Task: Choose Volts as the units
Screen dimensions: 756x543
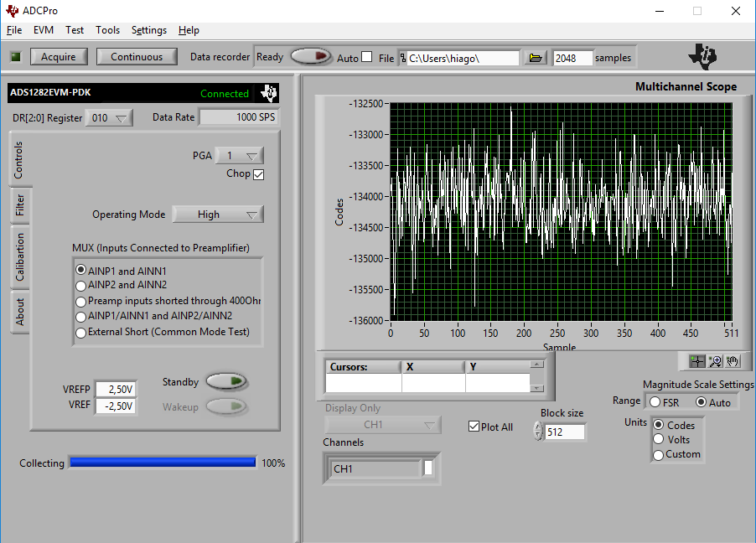Action: tap(659, 439)
